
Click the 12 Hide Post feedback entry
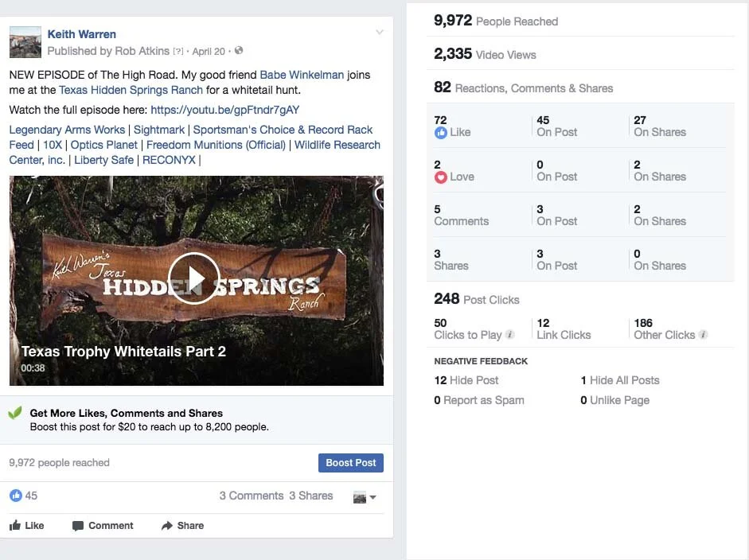tap(466, 380)
